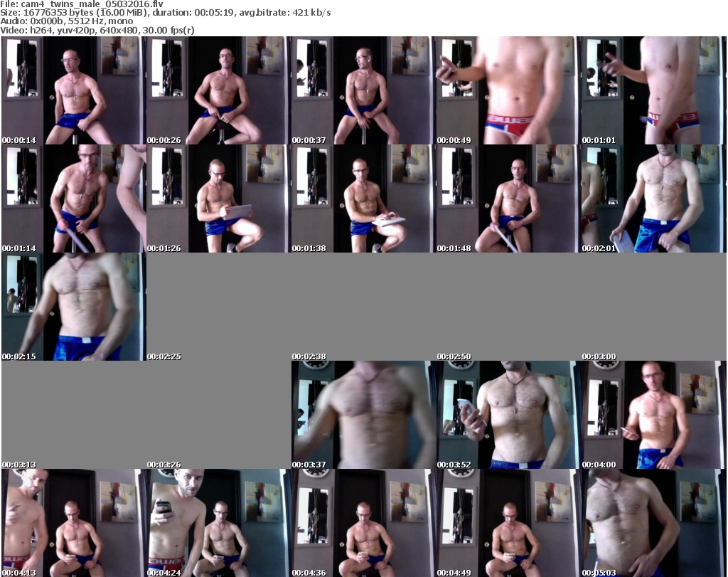Click the frame marked 00:00:49
Viewport: 728px width, 577px height.
coord(508,90)
